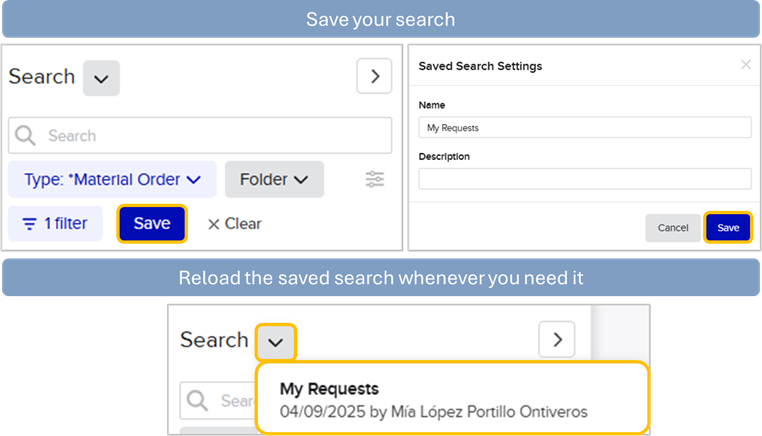This screenshot has width=762, height=436.
Task: Click the empty Description field
Action: 584,179
